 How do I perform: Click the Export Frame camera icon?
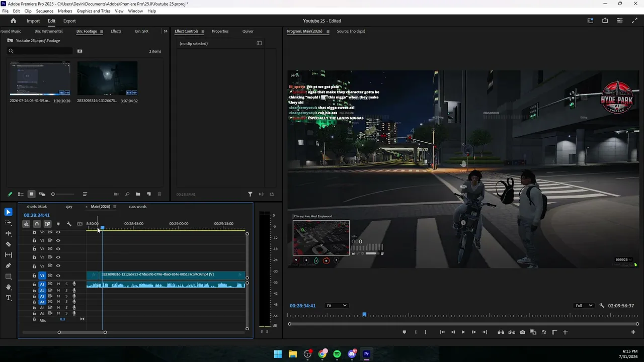coord(523,332)
